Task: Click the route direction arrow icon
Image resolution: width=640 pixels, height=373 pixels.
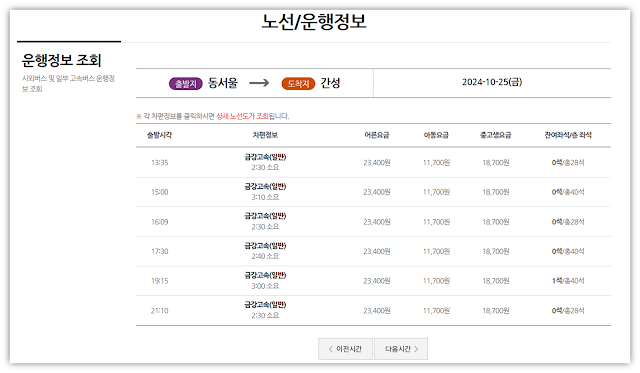Action: coord(259,83)
